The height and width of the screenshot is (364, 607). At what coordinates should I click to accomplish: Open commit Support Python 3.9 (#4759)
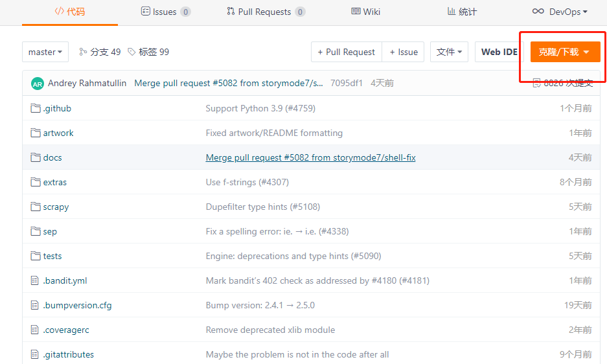coord(260,108)
